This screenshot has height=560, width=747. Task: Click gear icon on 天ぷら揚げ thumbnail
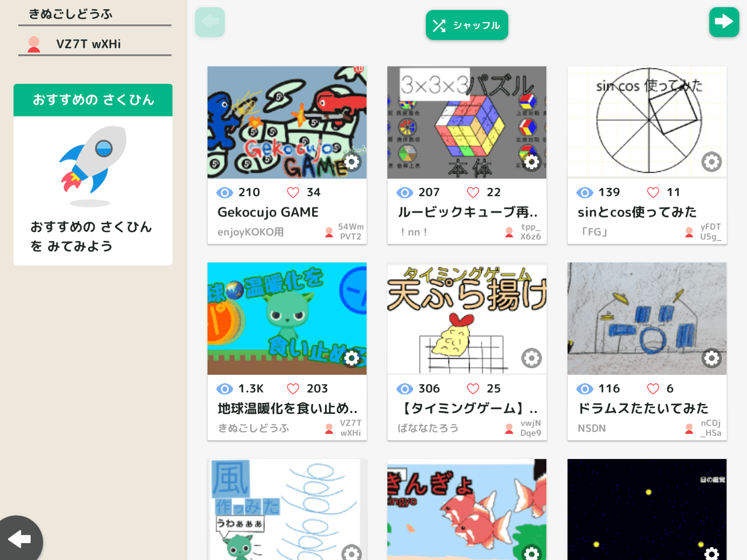click(x=531, y=358)
